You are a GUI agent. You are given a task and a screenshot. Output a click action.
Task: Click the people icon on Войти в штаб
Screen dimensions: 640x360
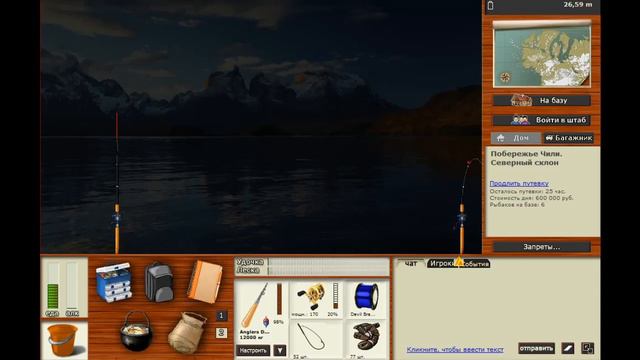520,120
